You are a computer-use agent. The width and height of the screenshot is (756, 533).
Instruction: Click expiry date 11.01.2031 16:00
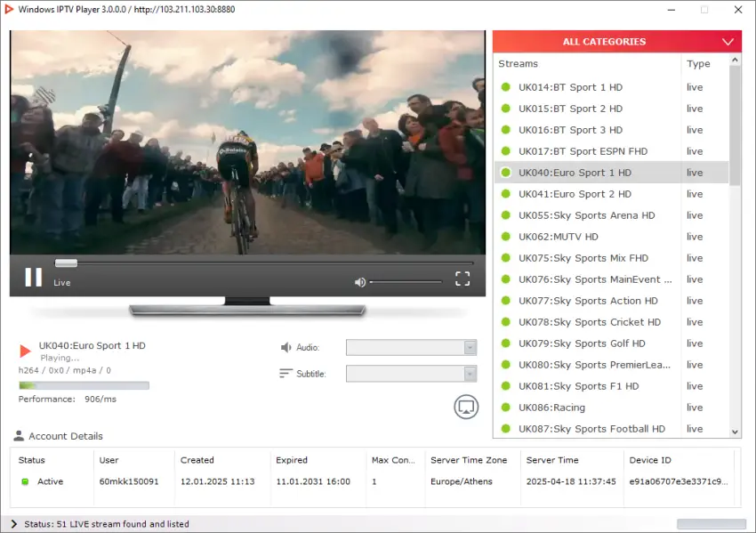click(x=313, y=481)
